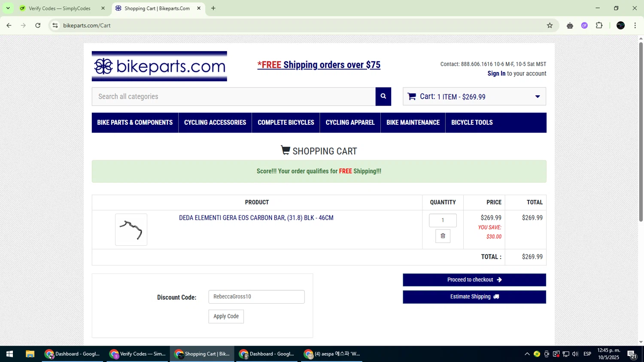This screenshot has width=644, height=362.
Task: Click Proceed to checkout button
Action: (x=474, y=280)
